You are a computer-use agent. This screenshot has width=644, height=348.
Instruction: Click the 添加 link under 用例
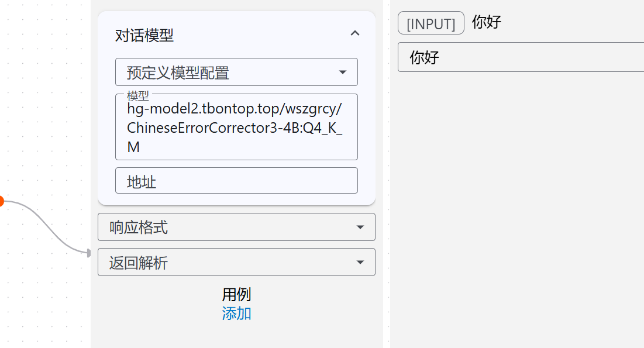[x=236, y=313]
